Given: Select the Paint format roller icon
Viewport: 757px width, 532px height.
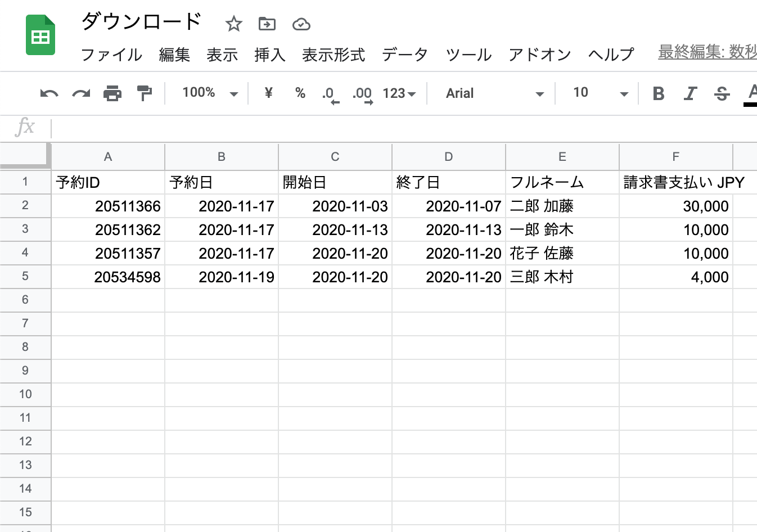Looking at the screenshot, I should [145, 93].
